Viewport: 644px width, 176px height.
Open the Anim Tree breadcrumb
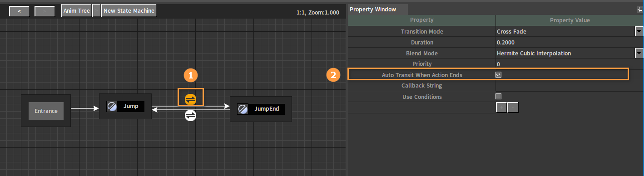click(x=77, y=11)
